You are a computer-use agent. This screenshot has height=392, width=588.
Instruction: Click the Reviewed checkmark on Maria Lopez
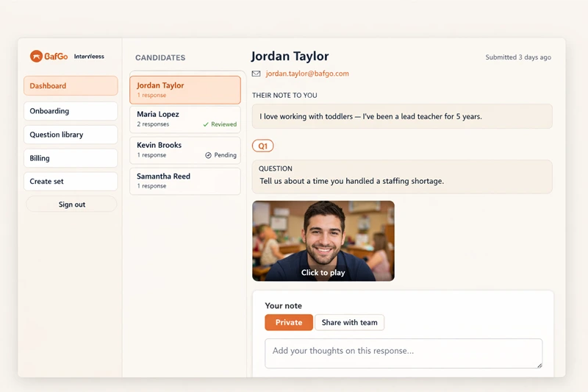coord(206,124)
